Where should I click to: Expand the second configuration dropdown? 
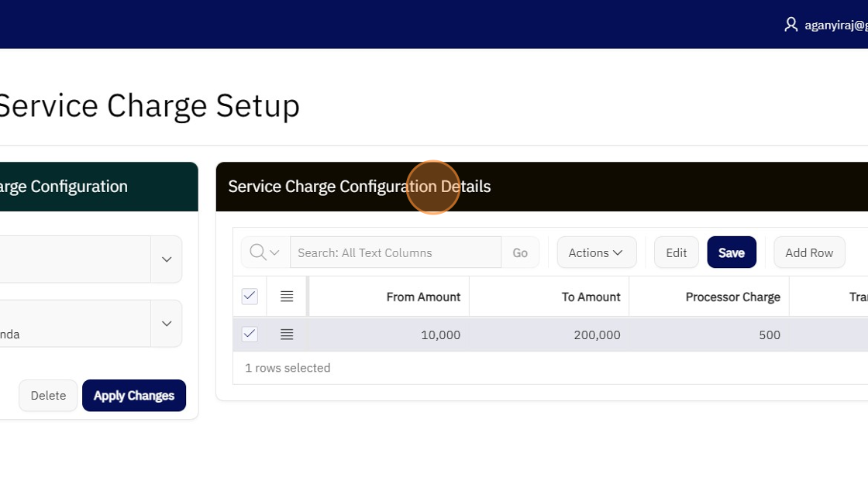[x=167, y=323]
